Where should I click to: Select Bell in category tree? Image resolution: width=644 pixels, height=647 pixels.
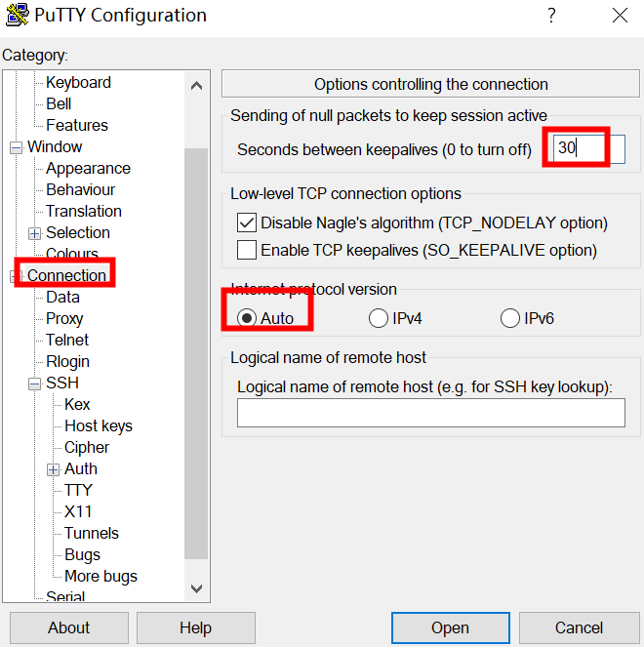pos(59,103)
